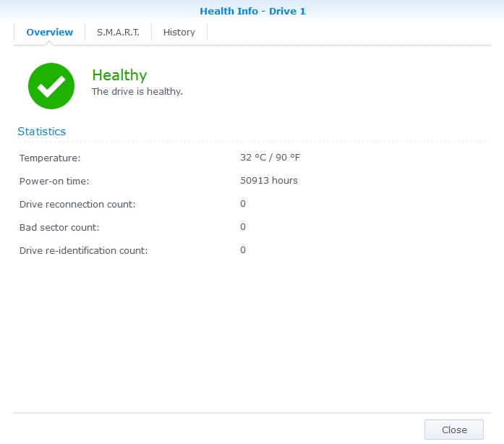Open the History tab
This screenshot has height=444, width=504.
(179, 32)
